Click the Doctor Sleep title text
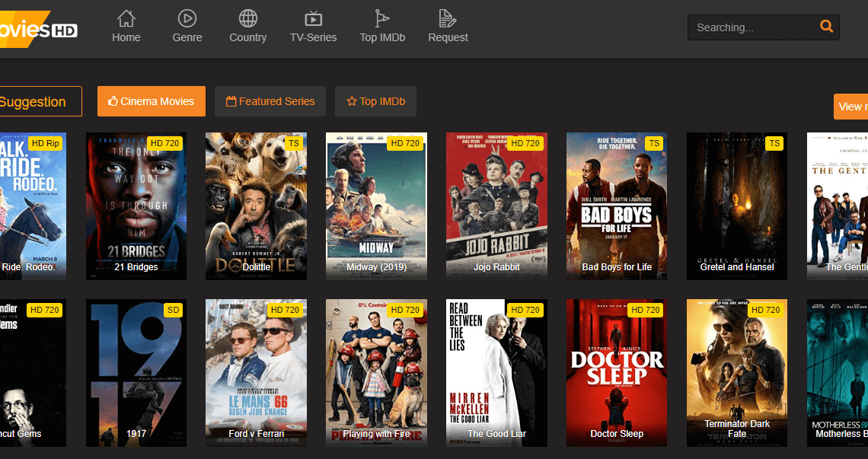The image size is (868, 459). point(617,434)
